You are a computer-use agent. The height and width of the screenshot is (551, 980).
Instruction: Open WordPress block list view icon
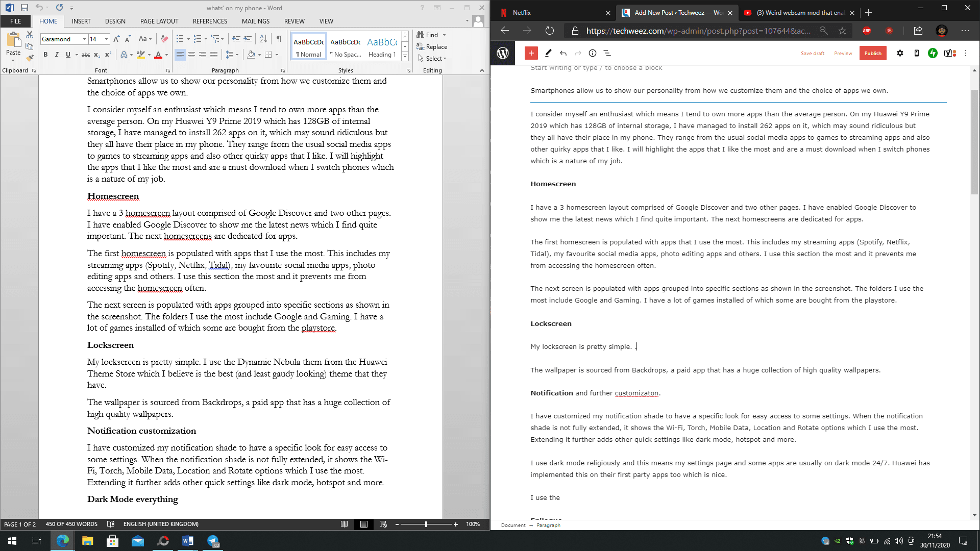(607, 53)
